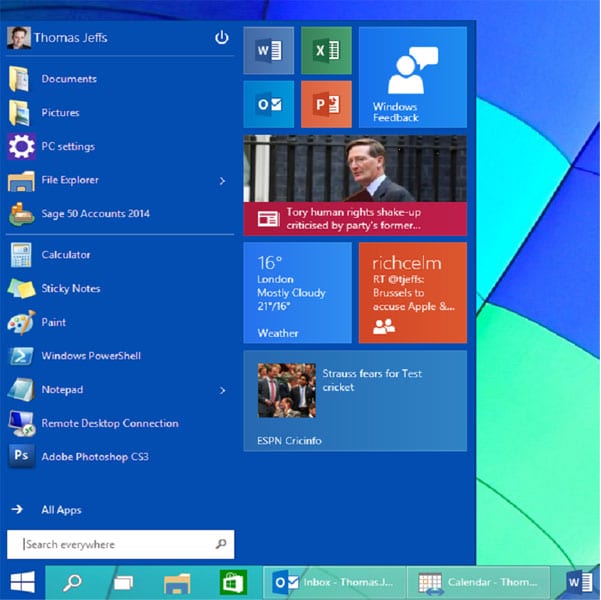Launch Sage 50 Accounts 2014 icon
This screenshot has width=601, height=600.
click(x=21, y=214)
